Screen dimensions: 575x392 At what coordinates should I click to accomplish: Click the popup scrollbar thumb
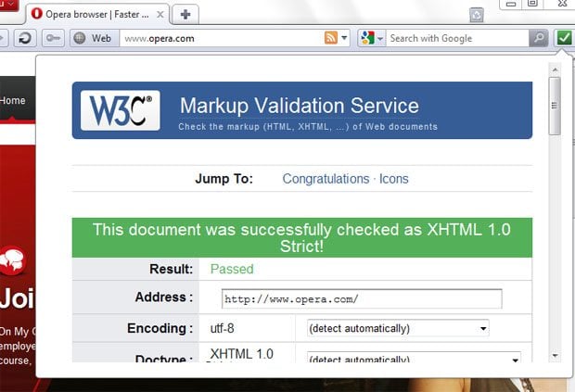click(x=555, y=106)
